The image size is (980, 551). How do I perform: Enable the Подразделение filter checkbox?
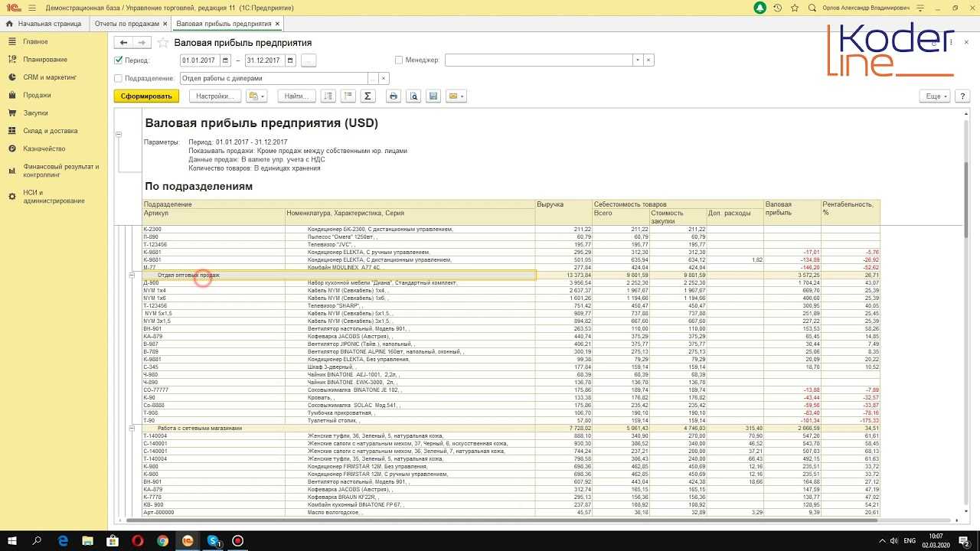[x=119, y=78]
